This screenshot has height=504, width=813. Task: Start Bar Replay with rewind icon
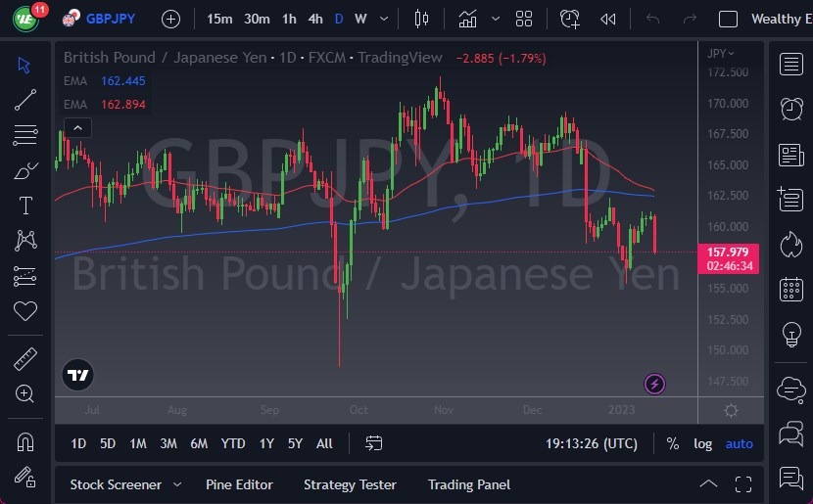coord(608,19)
